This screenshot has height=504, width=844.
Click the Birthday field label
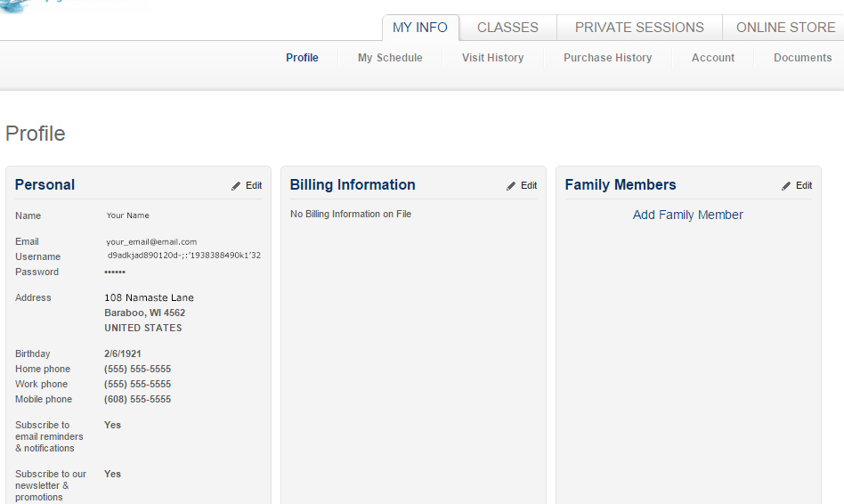tap(32, 354)
